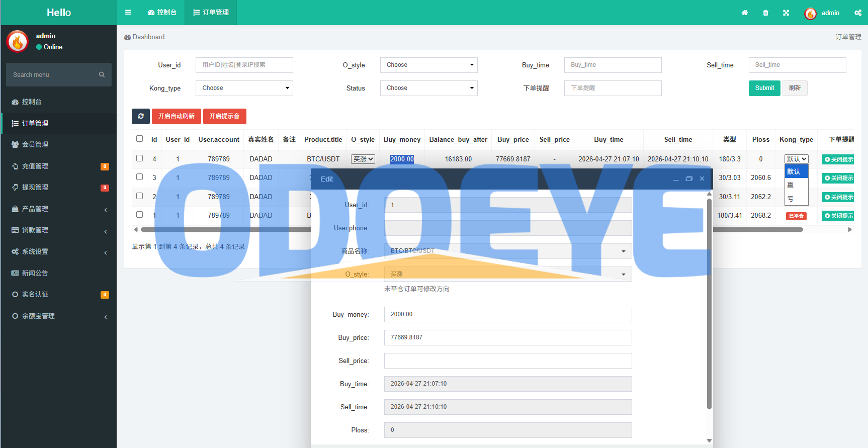Click the search magnifier in menu search
The height and width of the screenshot is (448, 868).
click(102, 74)
